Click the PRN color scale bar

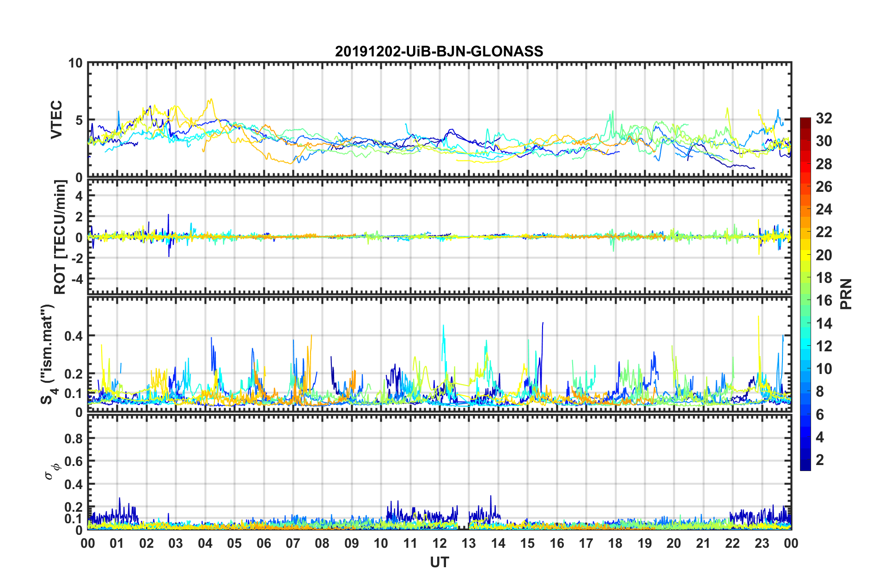806,294
